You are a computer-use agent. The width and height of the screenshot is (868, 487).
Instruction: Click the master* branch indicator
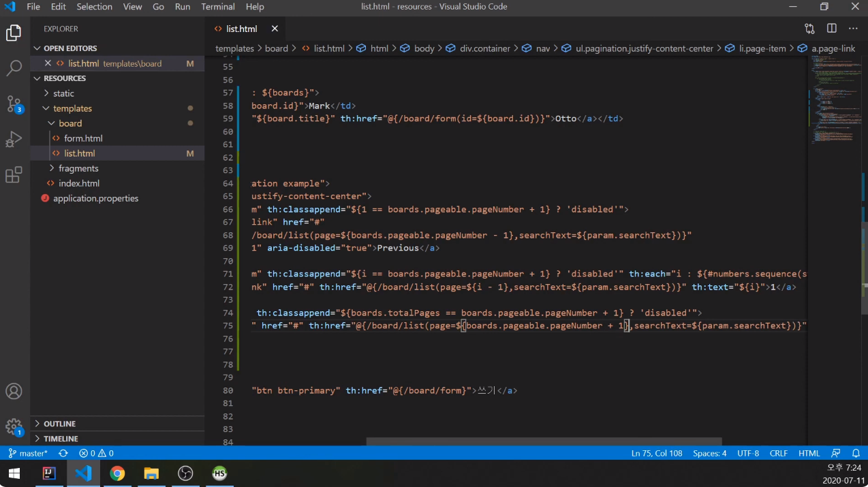(x=28, y=453)
